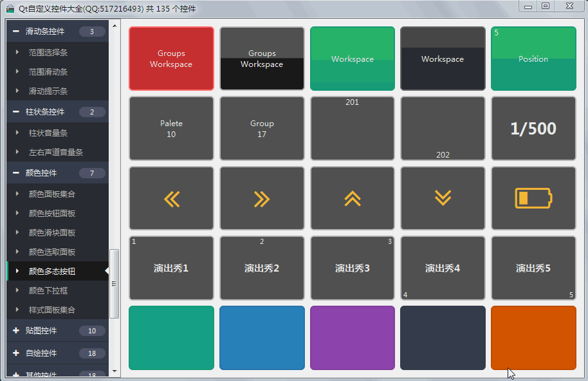The image size is (588, 381).
Task: Open 颜色下拉框 from the list
Action: (x=48, y=290)
